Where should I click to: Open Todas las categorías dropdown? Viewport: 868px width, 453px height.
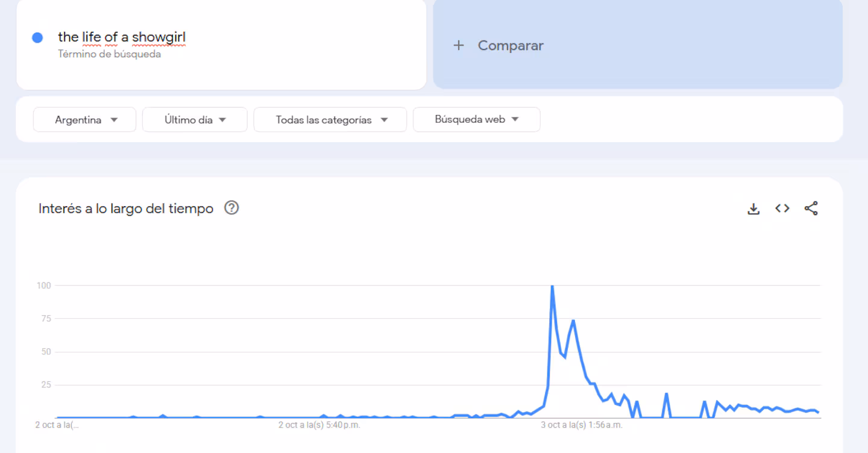pyautogui.click(x=330, y=119)
